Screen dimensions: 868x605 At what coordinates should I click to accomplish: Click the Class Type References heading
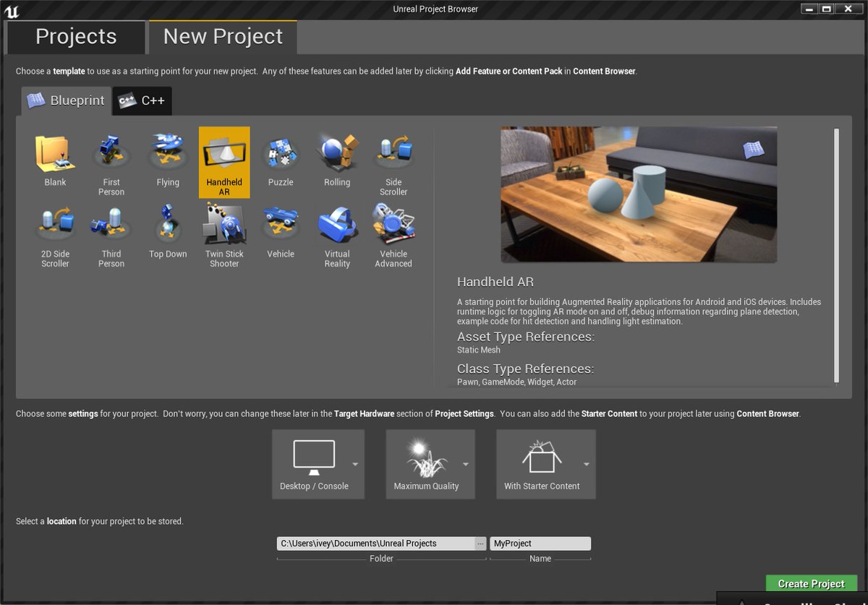(x=526, y=369)
